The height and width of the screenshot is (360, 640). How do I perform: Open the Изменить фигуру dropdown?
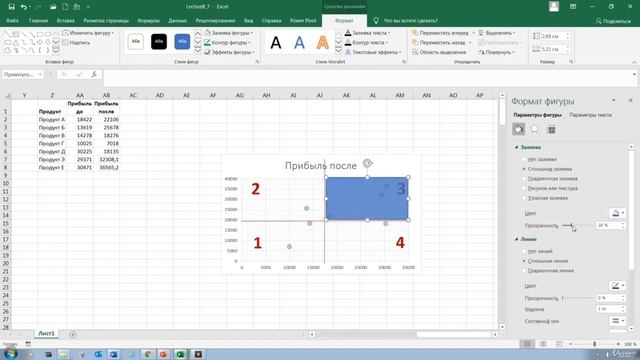tap(88, 33)
